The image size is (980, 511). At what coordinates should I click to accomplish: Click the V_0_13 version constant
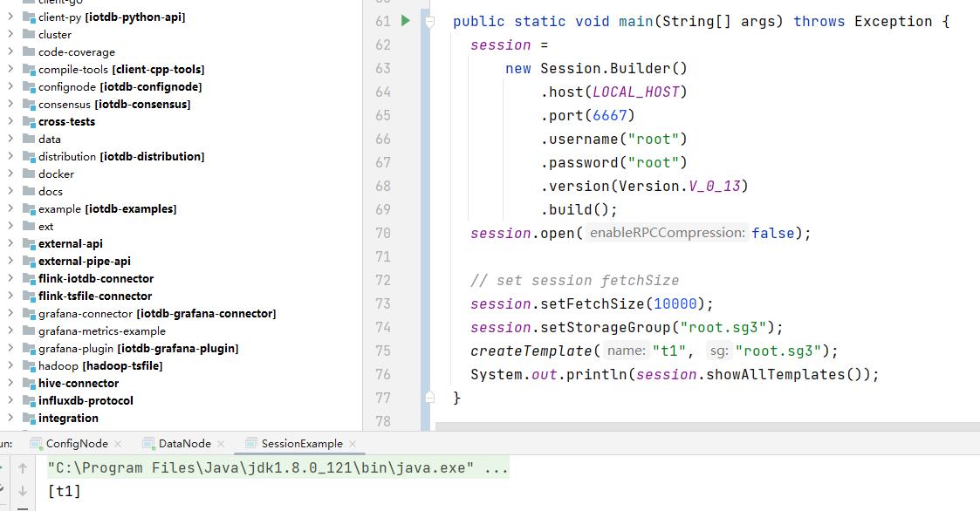click(x=715, y=186)
